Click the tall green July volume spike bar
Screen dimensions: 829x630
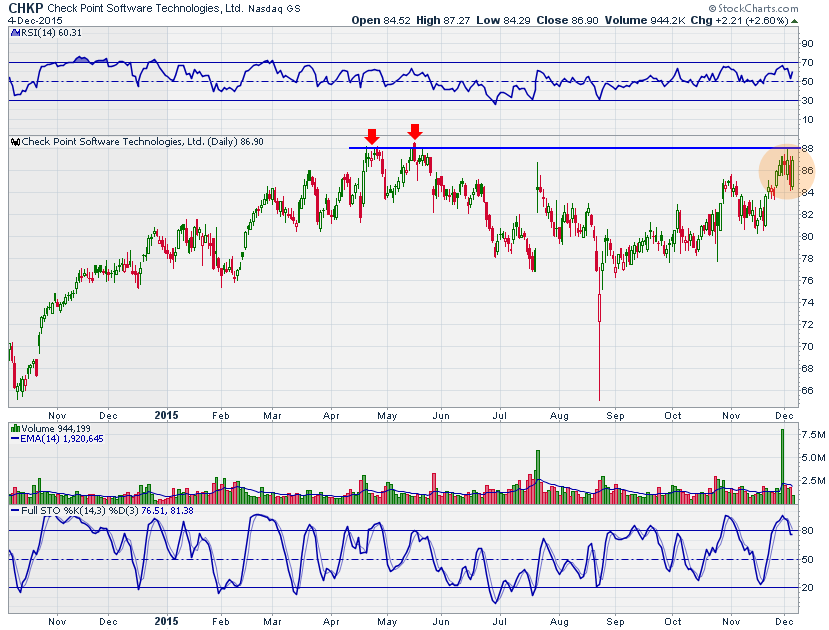coord(538,477)
